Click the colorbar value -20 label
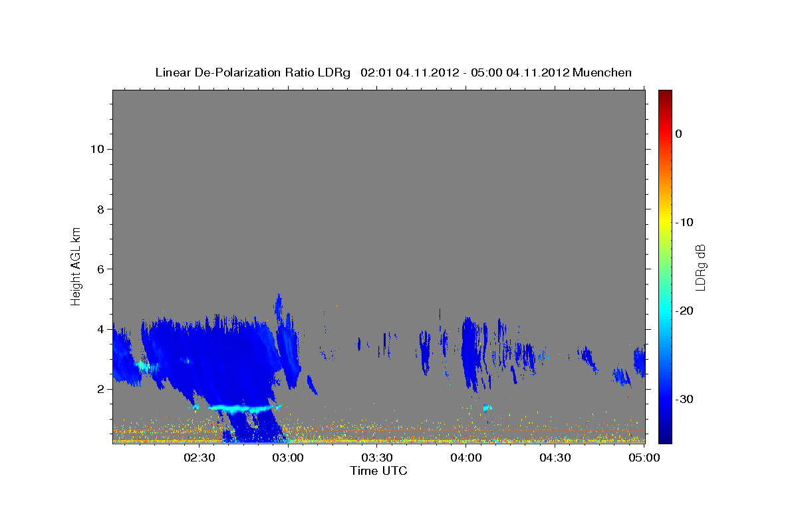 click(x=685, y=311)
